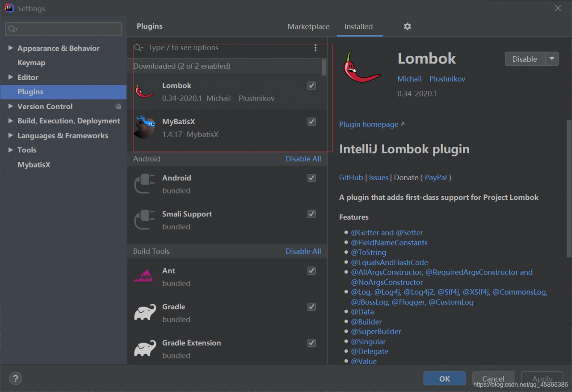Expand Build, Execution, Deployment node arrow
The width and height of the screenshot is (572, 392).
(x=10, y=121)
